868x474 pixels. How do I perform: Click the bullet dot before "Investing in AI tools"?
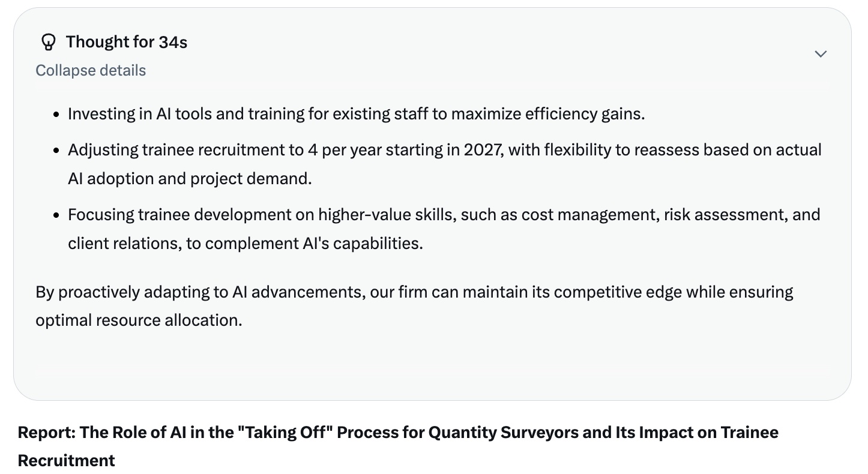coord(56,114)
